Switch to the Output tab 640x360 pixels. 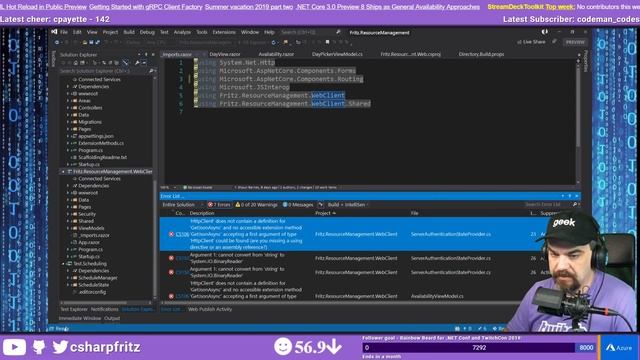coord(112,318)
